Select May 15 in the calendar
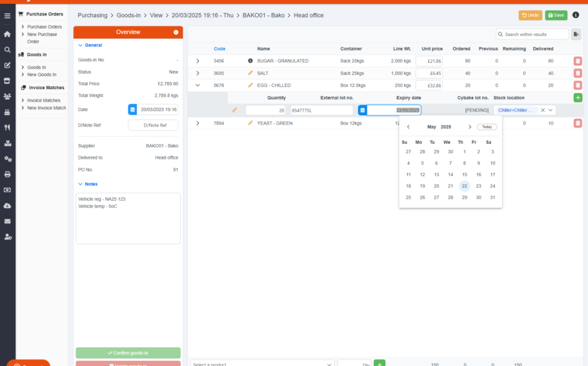Viewport: 588px width, 366px height. pos(464,175)
